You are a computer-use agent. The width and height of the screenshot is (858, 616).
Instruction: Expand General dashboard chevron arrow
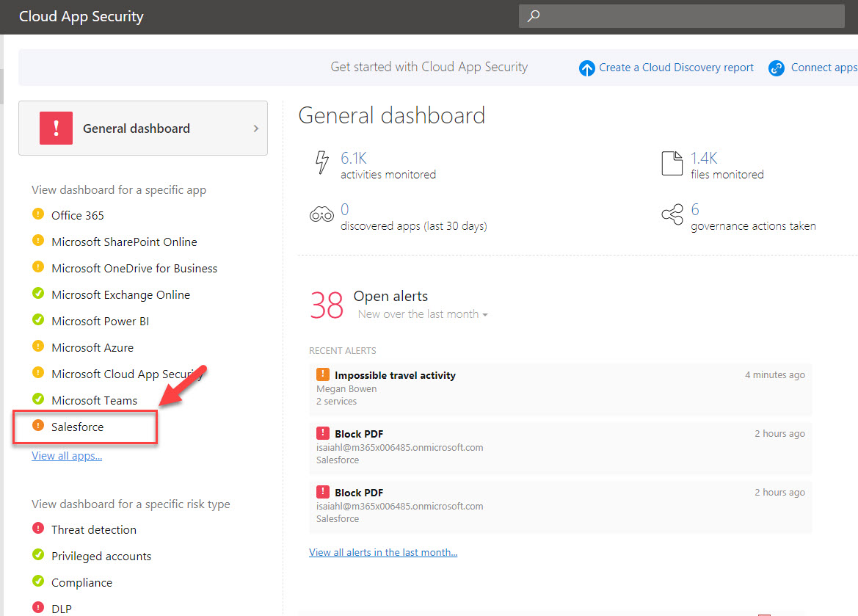(x=255, y=128)
